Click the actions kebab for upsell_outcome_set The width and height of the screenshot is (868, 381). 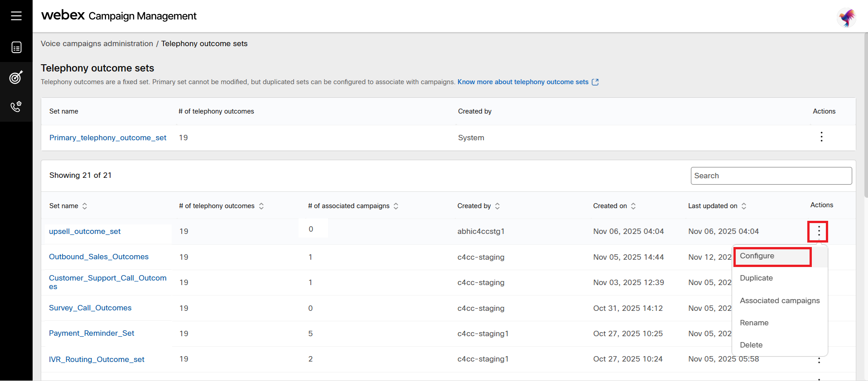819,232
